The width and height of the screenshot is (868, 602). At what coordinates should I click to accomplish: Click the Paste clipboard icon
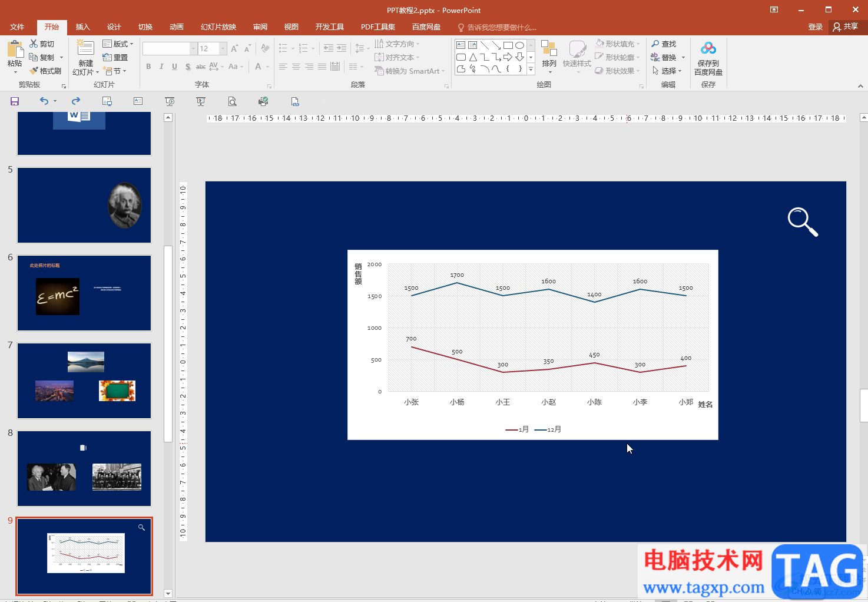coord(15,49)
